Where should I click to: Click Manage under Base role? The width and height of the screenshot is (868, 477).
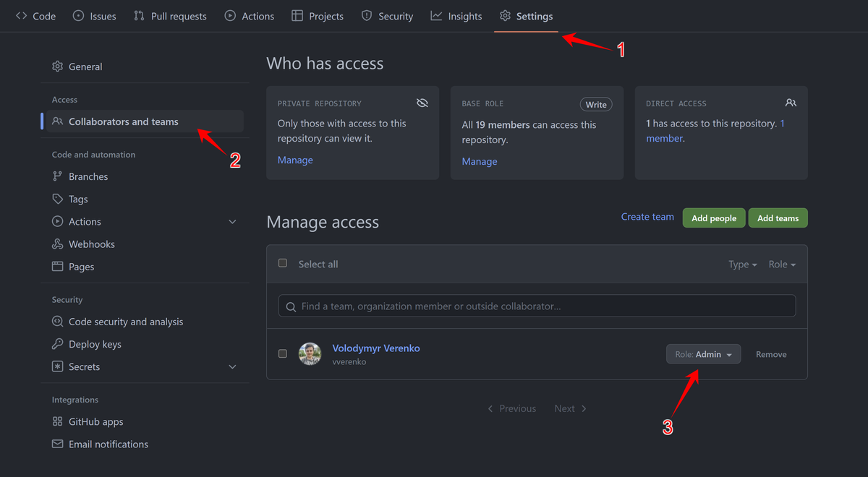pyautogui.click(x=480, y=161)
